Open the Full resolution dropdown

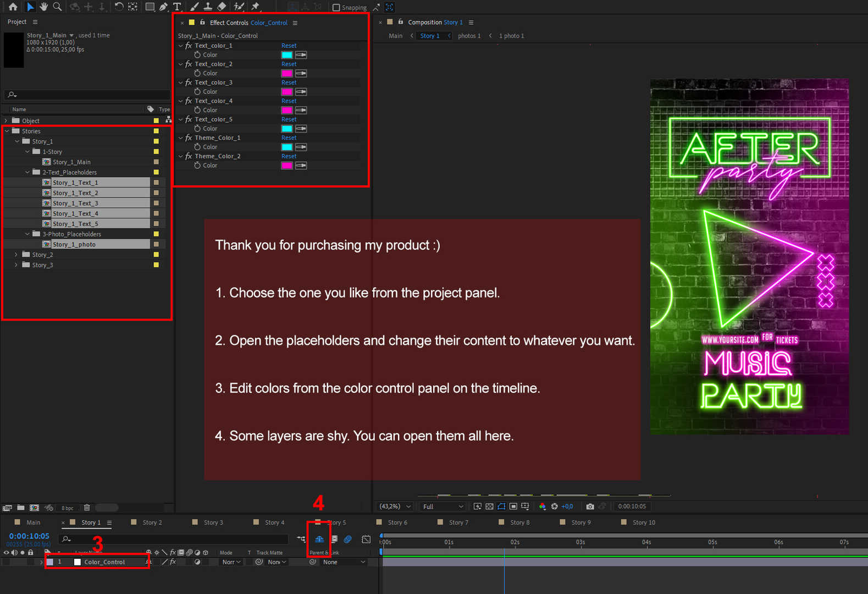[443, 507]
